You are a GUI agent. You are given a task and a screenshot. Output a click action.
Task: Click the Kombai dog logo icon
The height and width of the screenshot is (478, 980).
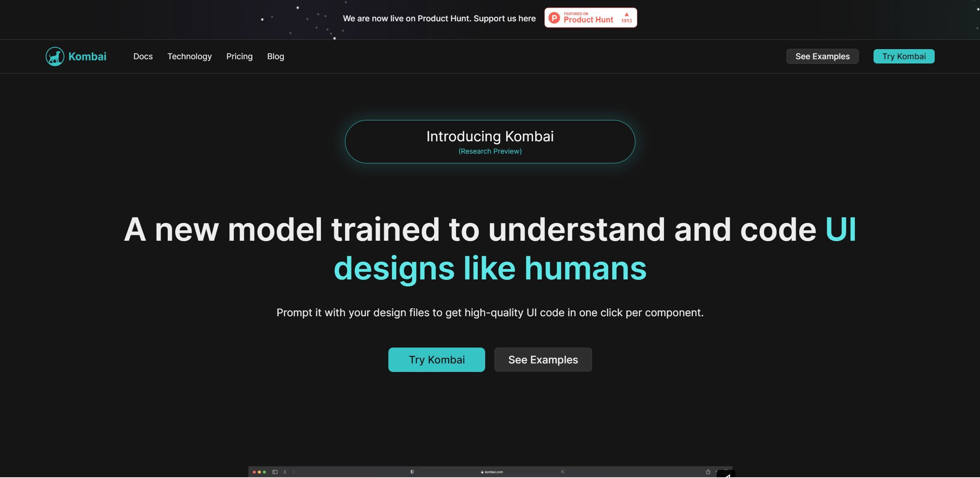tap(55, 57)
